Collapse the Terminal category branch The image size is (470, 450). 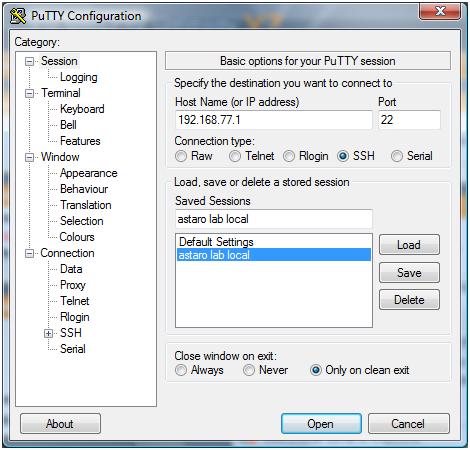(x=30, y=93)
